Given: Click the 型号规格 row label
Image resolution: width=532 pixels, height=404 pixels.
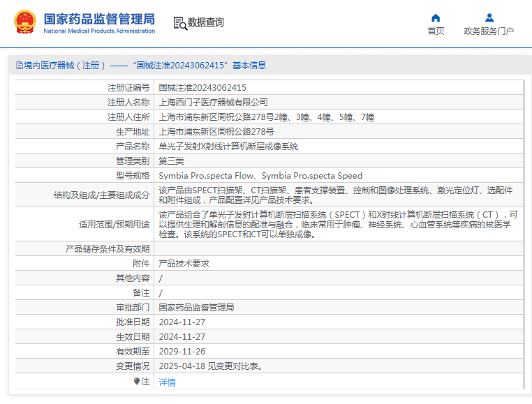Looking at the screenshot, I should pyautogui.click(x=133, y=175).
